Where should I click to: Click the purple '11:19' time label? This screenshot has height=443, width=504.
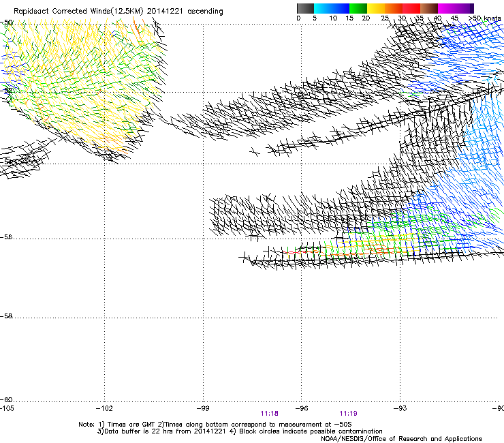349,414
